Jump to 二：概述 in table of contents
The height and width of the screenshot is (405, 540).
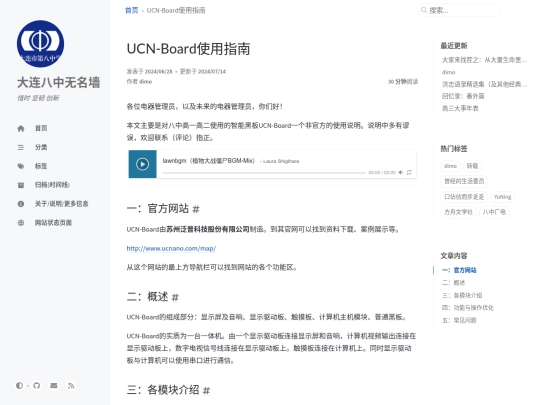(x=453, y=283)
